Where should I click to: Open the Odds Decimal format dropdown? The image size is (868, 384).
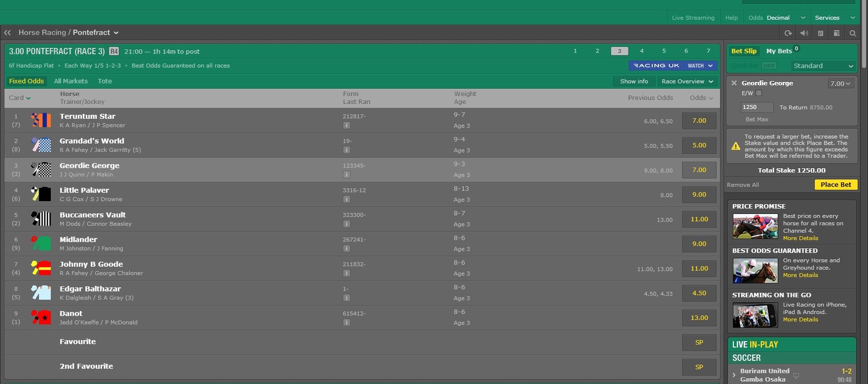coord(776,18)
